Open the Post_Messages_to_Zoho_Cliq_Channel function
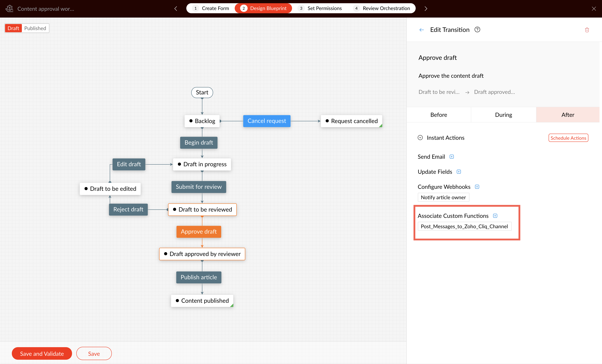Screen dimensions: 602x364 pos(464,226)
